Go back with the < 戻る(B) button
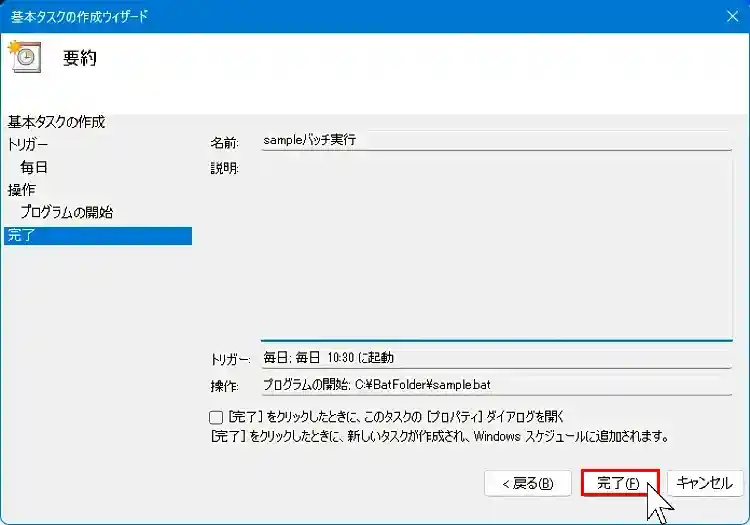The width and height of the screenshot is (750, 525). click(528, 483)
